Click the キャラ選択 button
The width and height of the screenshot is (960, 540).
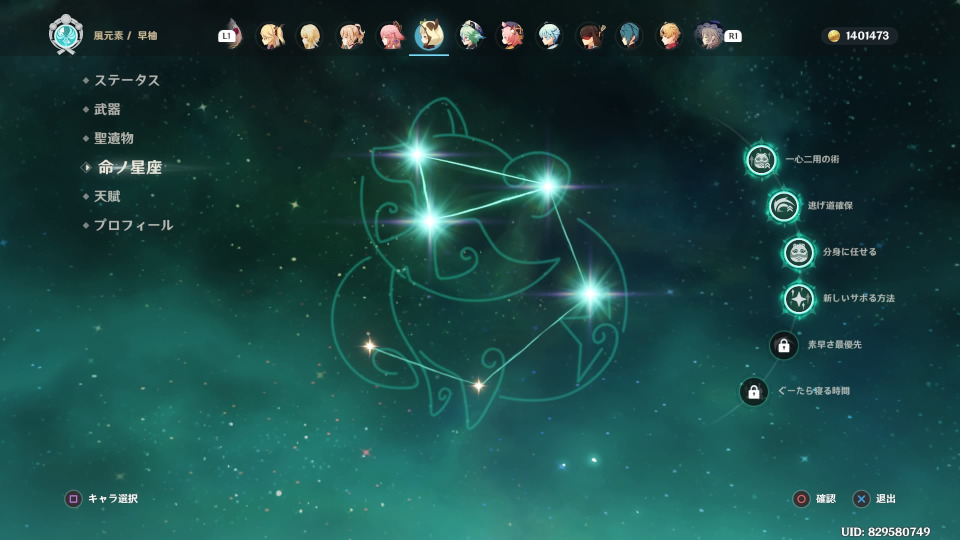click(101, 499)
